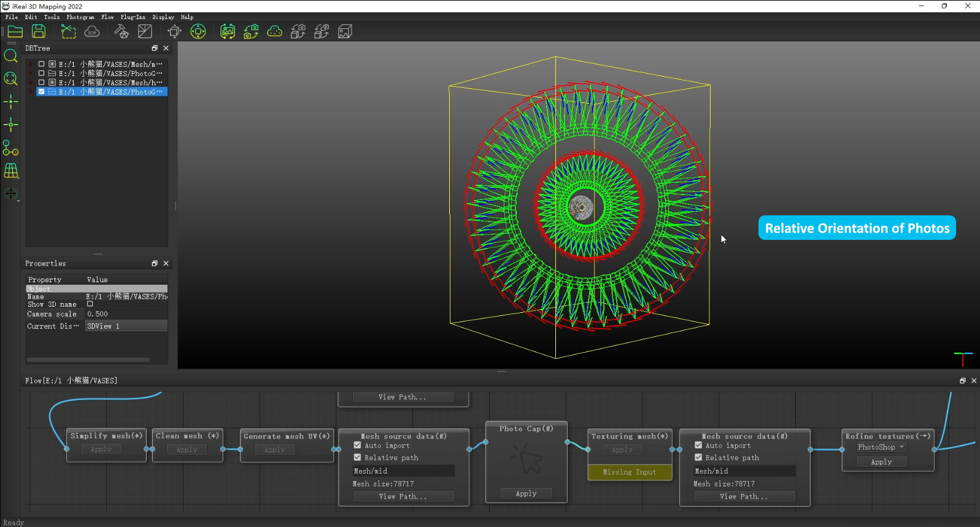
Task: Click the four-way move arrows sidebar icon
Action: coord(10,194)
